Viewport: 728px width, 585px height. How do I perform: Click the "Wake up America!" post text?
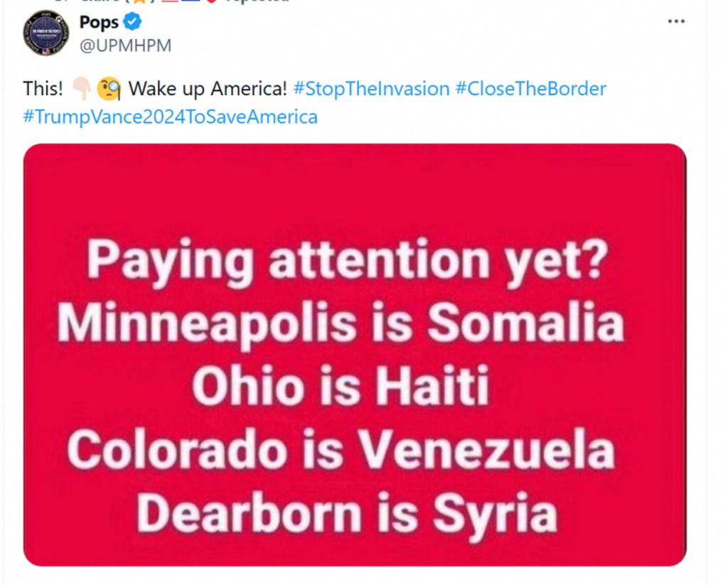tap(208, 89)
